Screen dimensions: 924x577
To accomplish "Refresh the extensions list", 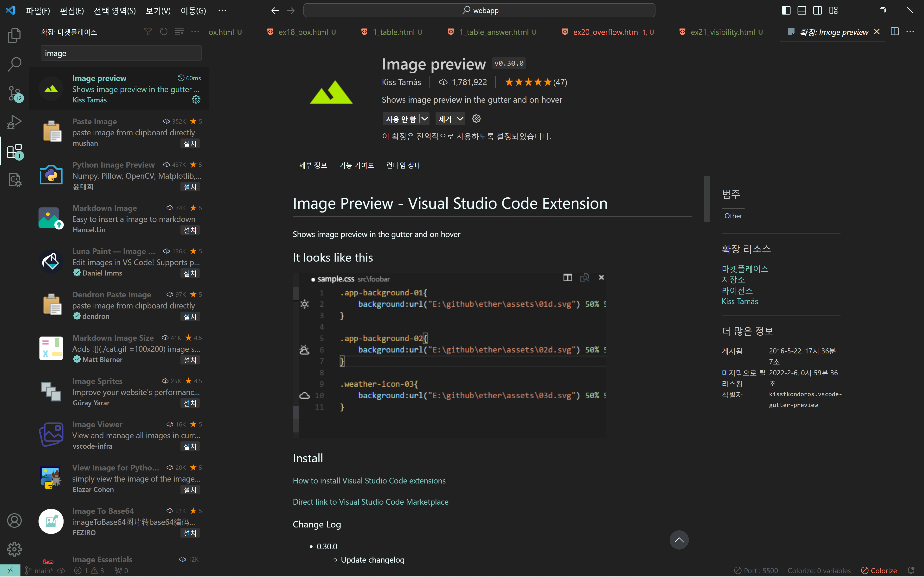I will coord(163,32).
